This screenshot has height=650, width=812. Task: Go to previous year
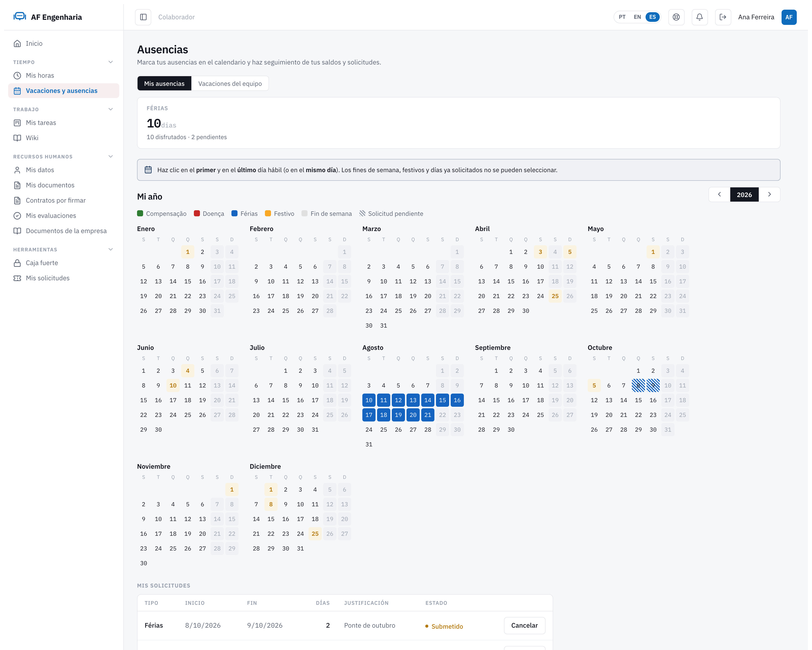(x=719, y=194)
